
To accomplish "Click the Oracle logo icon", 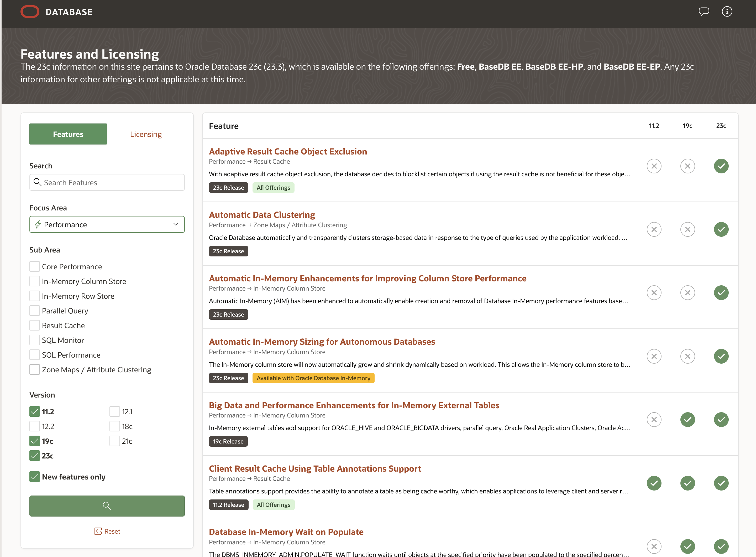I will coord(30,12).
